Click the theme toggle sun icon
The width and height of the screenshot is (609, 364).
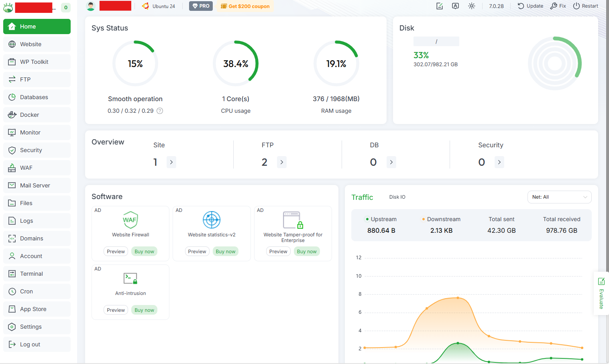[472, 6]
